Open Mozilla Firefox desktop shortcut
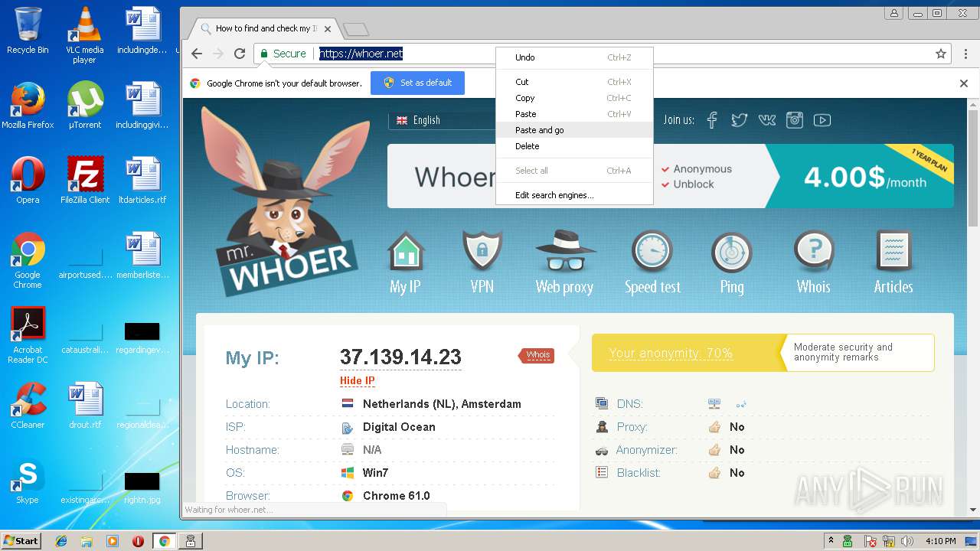 tap(28, 106)
